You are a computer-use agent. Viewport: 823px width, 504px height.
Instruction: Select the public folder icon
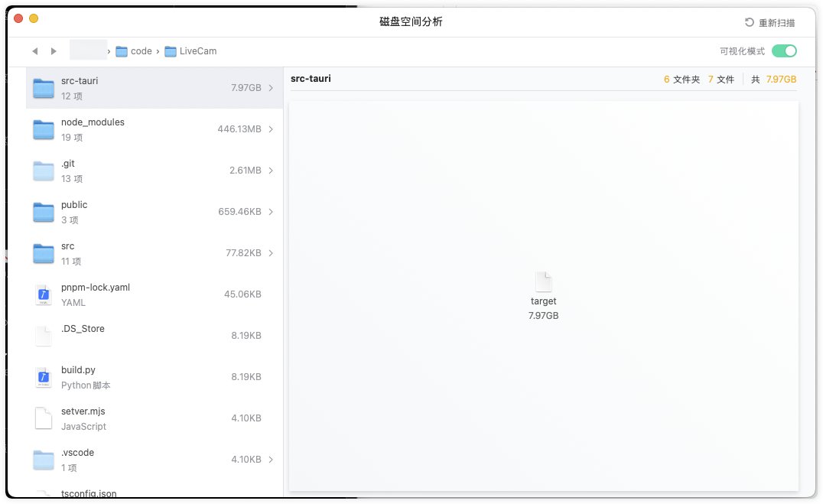(x=44, y=212)
